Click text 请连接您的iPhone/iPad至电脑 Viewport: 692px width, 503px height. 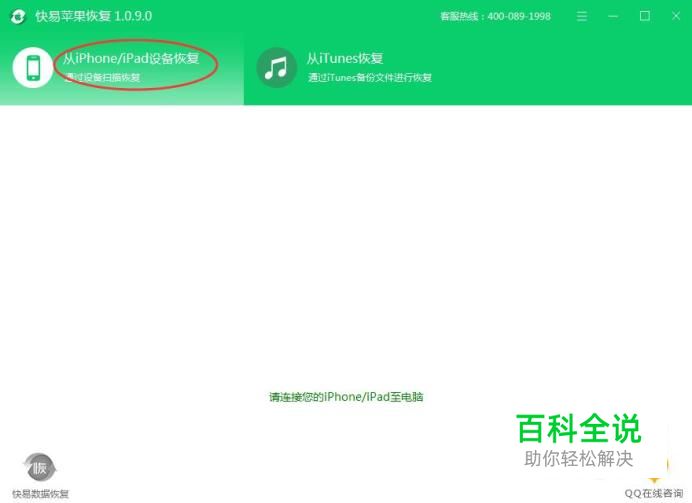coord(346,397)
